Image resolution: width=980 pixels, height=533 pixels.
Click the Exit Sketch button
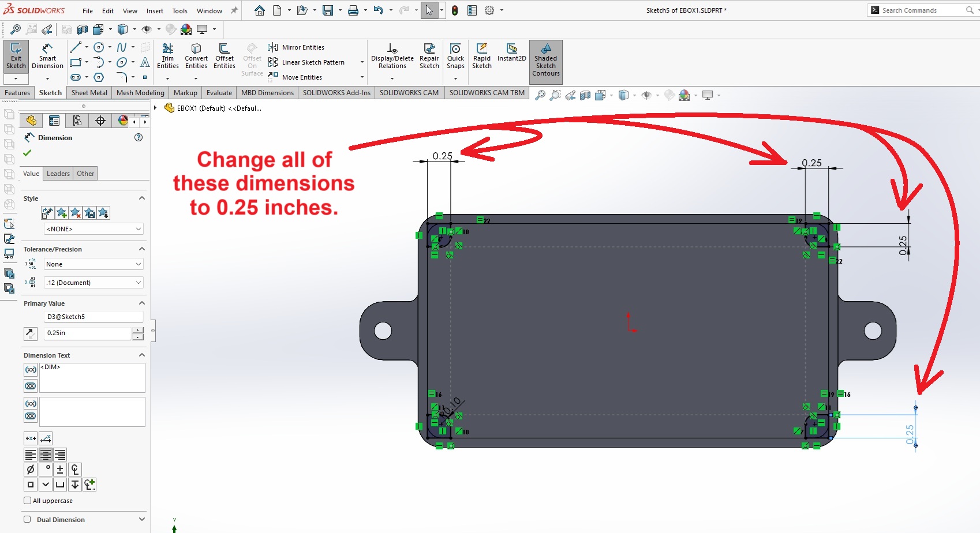click(x=16, y=57)
